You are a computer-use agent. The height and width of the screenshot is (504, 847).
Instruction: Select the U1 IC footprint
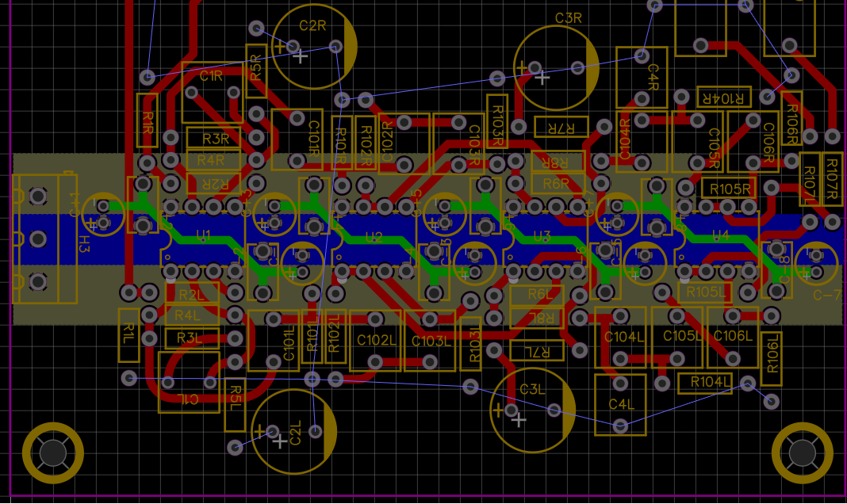[202, 239]
